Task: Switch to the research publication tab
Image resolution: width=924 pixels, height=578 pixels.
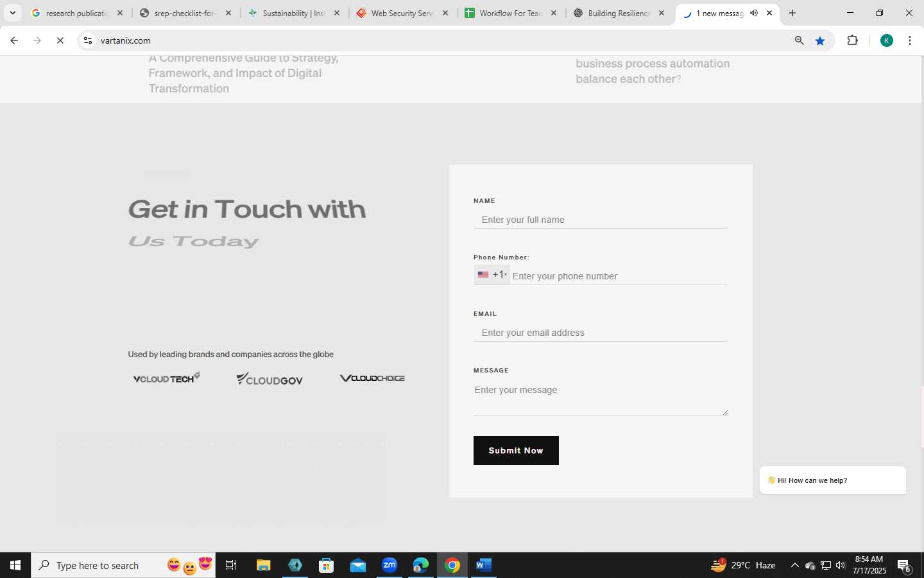Action: click(x=77, y=13)
